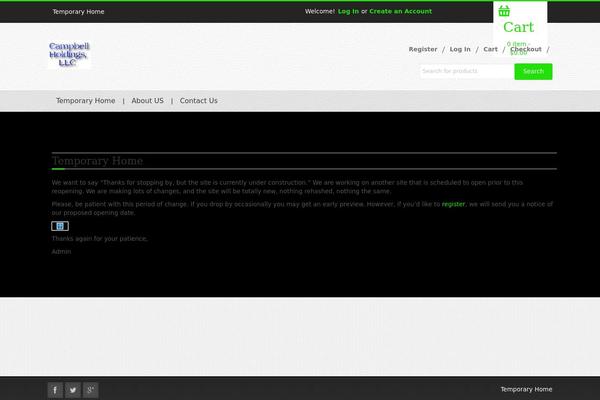Click the 'Thanks again for your patience.' text
The width and height of the screenshot is (600, 400).
(99, 239)
